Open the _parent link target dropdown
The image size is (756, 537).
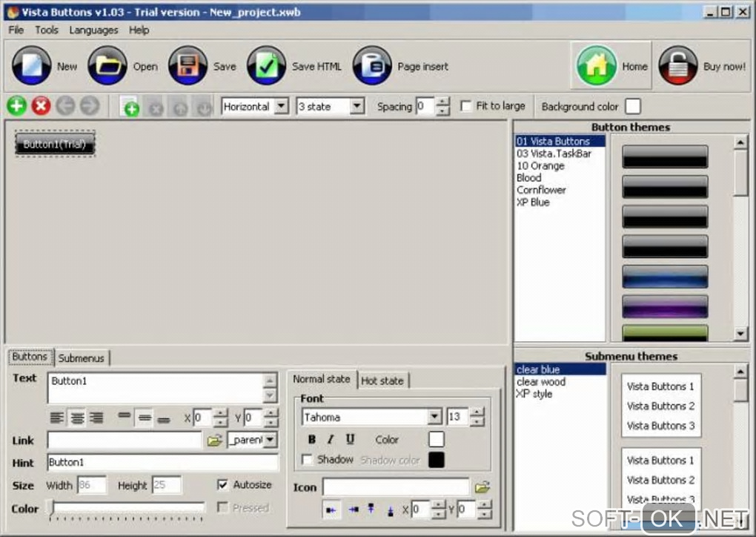[x=271, y=440]
